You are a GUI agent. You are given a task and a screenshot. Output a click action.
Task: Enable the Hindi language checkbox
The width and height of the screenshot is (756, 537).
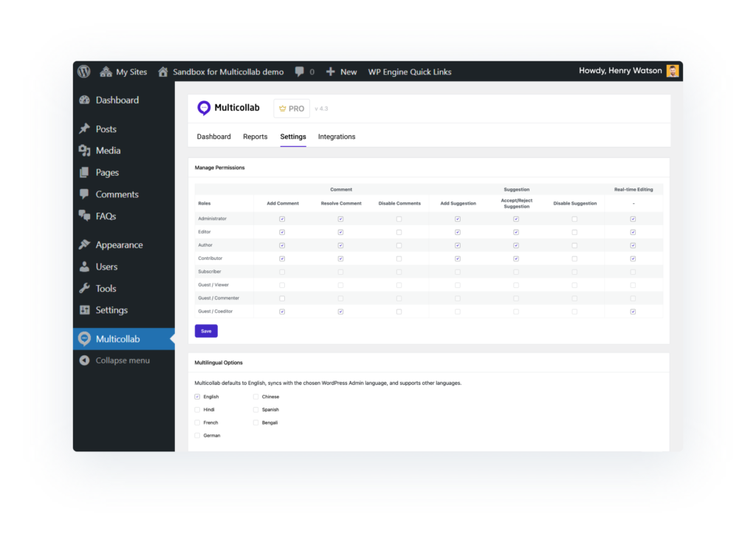pos(197,410)
